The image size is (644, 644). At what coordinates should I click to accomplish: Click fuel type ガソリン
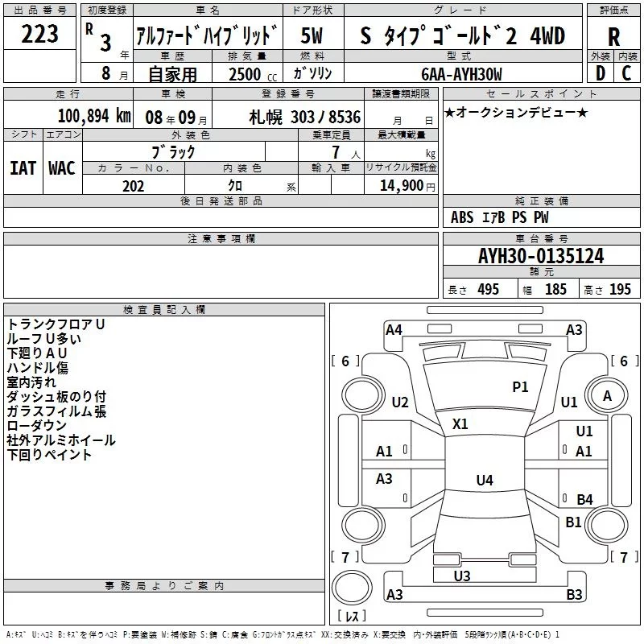click(x=312, y=73)
